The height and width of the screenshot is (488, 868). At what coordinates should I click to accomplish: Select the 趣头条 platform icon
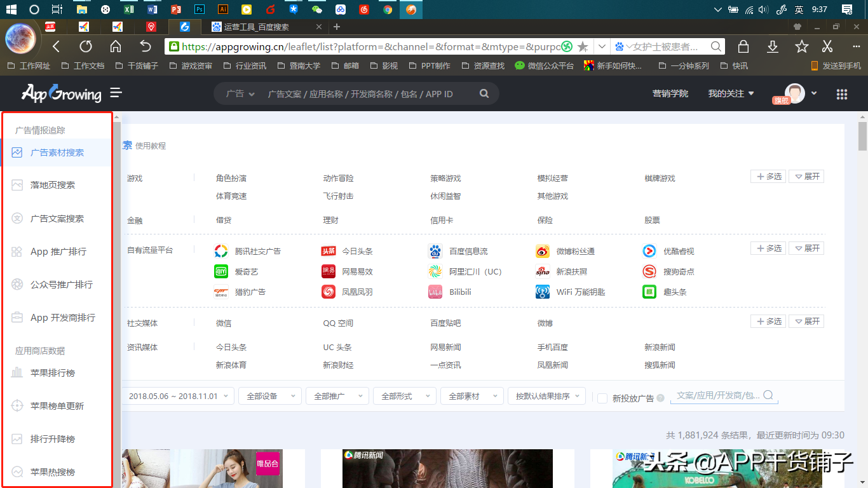[x=649, y=292]
